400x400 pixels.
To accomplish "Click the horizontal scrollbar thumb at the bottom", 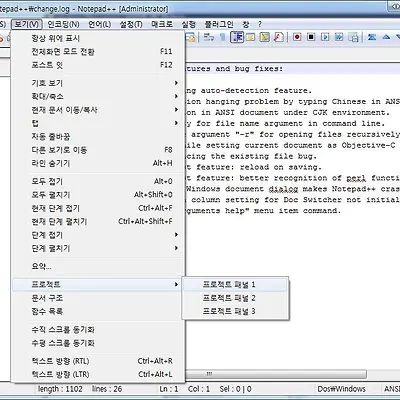I will point(276,374).
